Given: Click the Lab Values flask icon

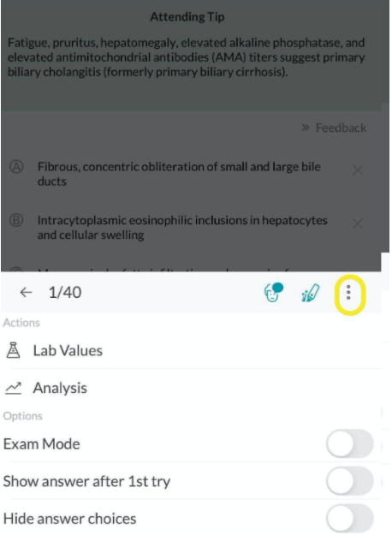Looking at the screenshot, I should (13, 350).
